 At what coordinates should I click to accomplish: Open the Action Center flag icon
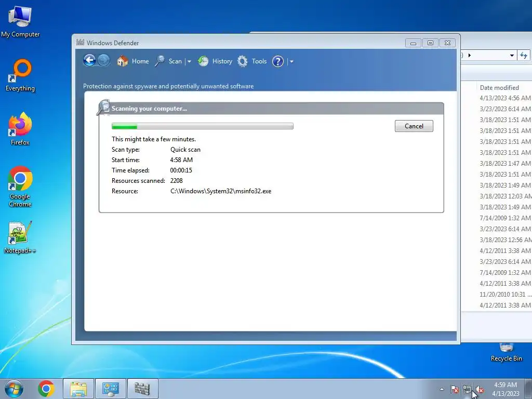(x=455, y=389)
